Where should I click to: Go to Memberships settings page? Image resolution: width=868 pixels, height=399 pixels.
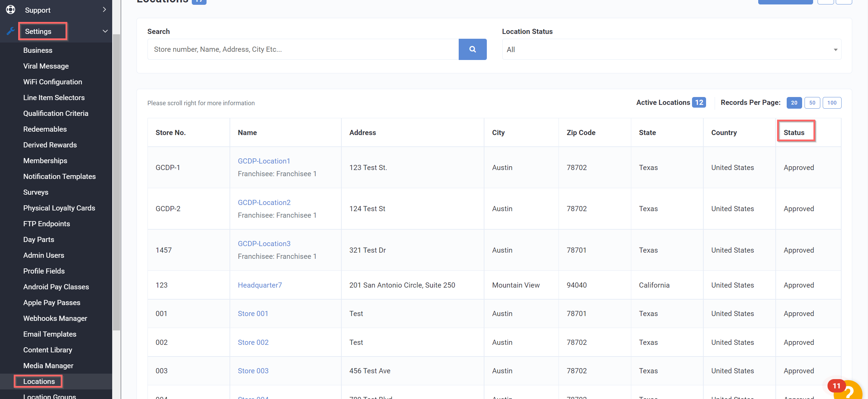click(45, 160)
